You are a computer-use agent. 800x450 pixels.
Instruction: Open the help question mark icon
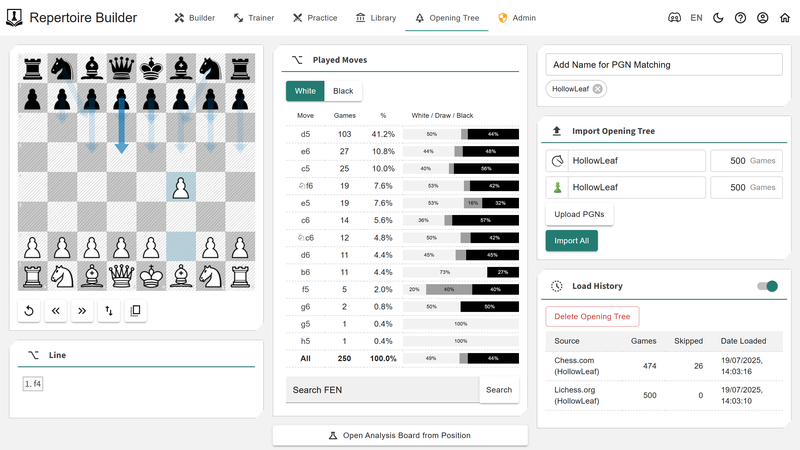[x=740, y=18]
